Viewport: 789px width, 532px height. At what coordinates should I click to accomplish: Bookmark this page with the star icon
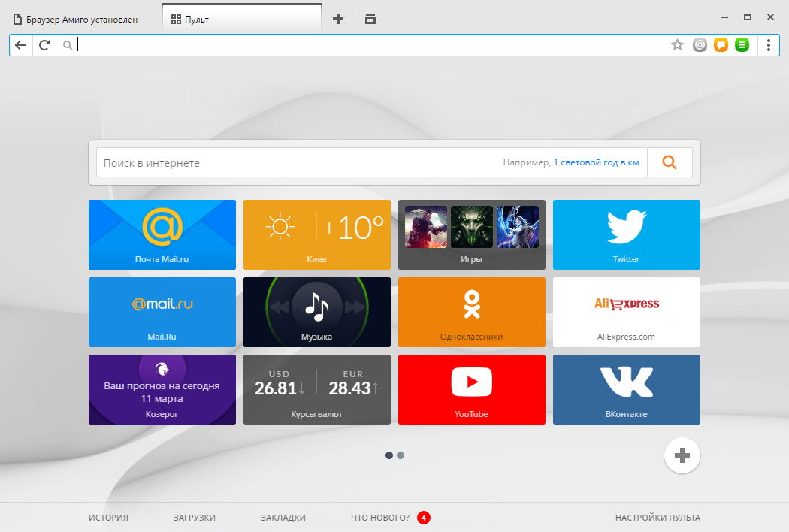tap(677, 45)
